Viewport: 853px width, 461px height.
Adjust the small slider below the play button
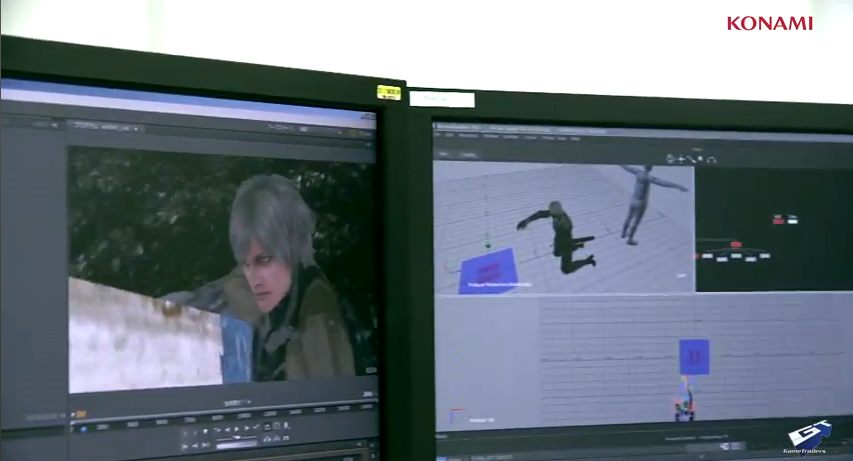pyautogui.click(x=237, y=438)
